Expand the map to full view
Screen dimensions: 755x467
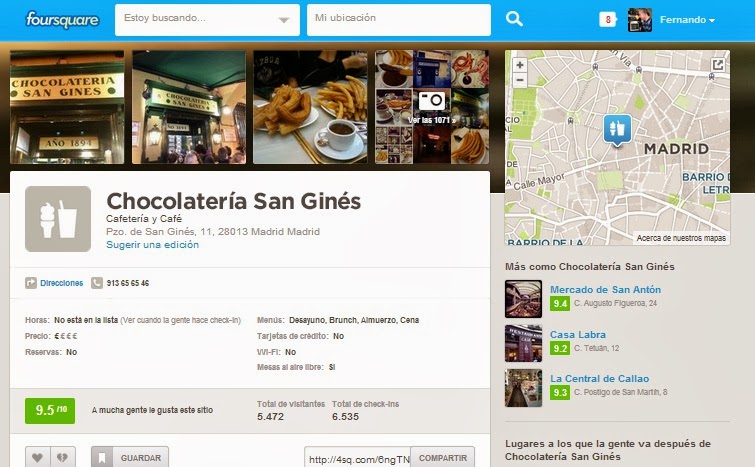pyautogui.click(x=718, y=65)
